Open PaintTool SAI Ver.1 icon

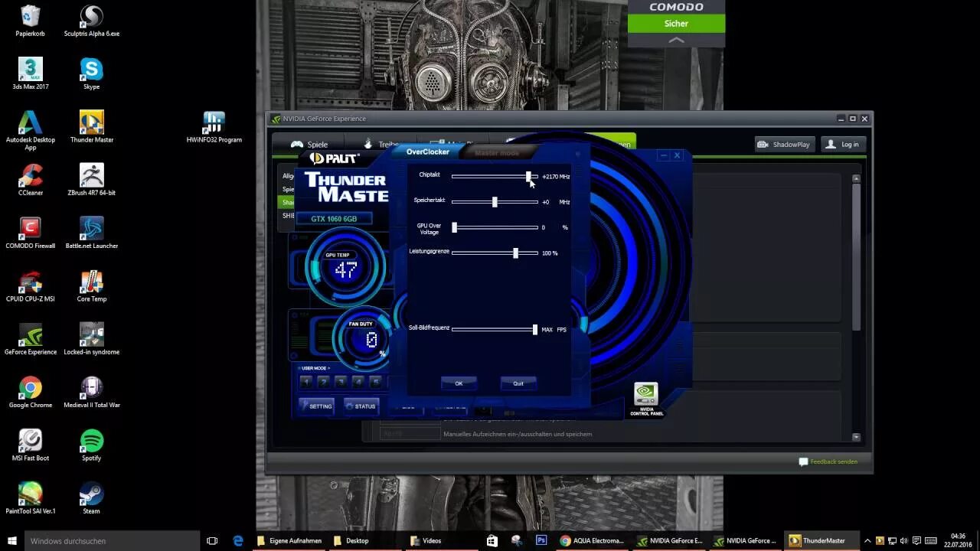(30, 498)
